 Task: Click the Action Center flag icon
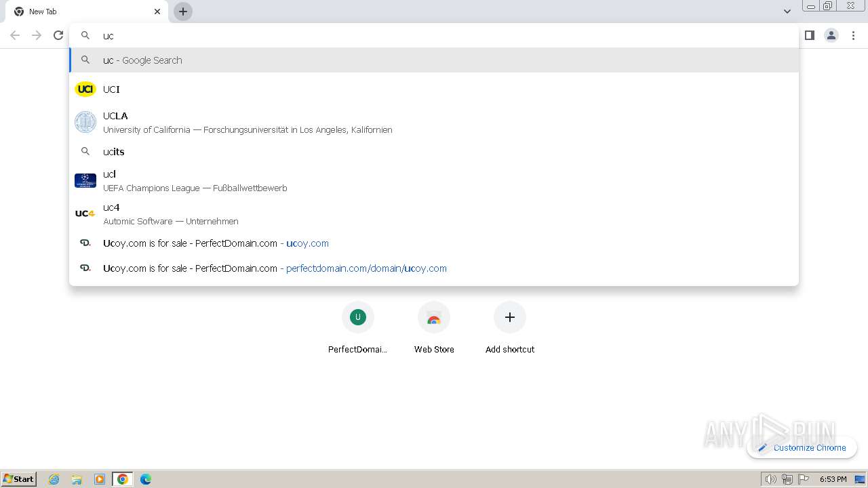804,479
